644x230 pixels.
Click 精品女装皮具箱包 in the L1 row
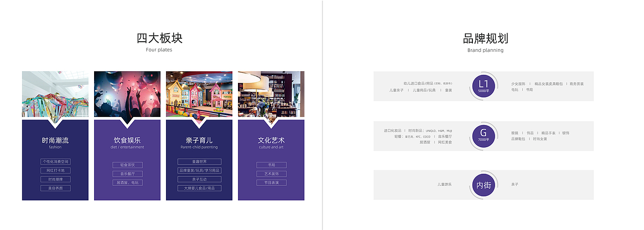548,83
